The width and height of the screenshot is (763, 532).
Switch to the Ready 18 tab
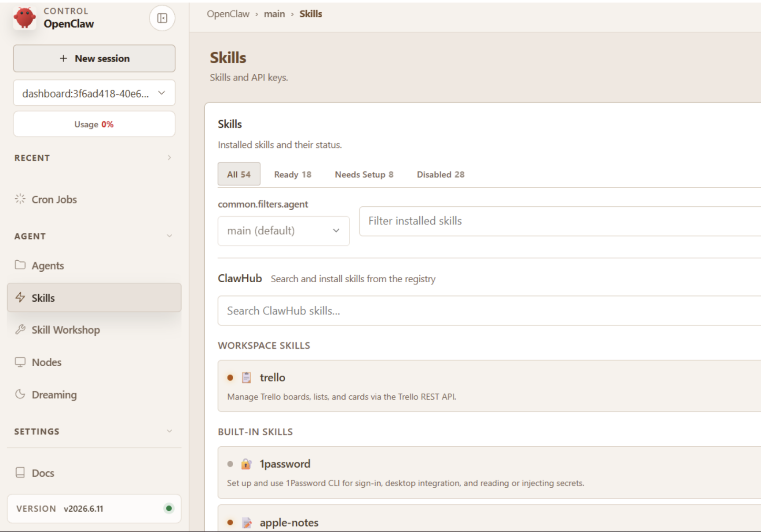(293, 175)
